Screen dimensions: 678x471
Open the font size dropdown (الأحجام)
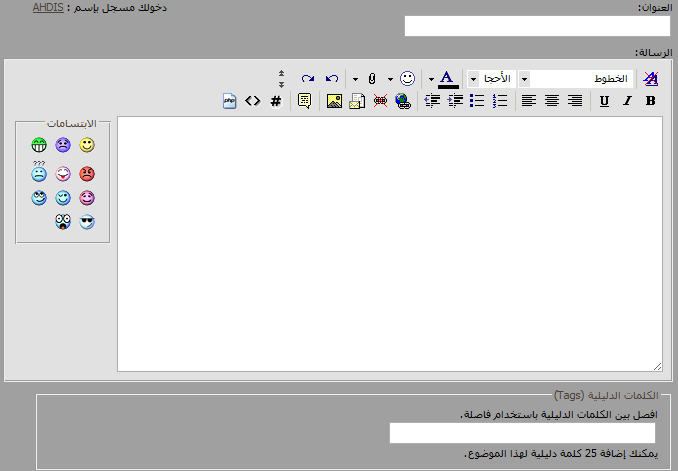[472, 78]
